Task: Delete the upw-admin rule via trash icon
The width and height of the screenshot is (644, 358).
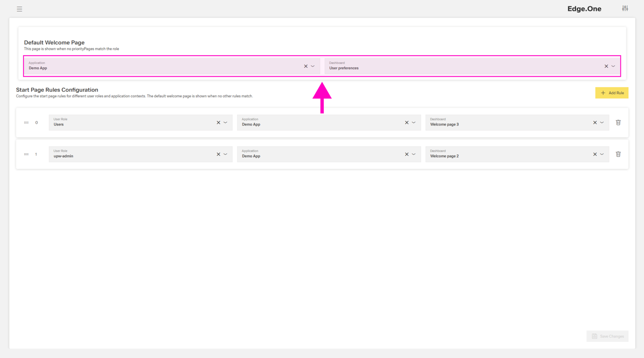Action: pos(618,154)
